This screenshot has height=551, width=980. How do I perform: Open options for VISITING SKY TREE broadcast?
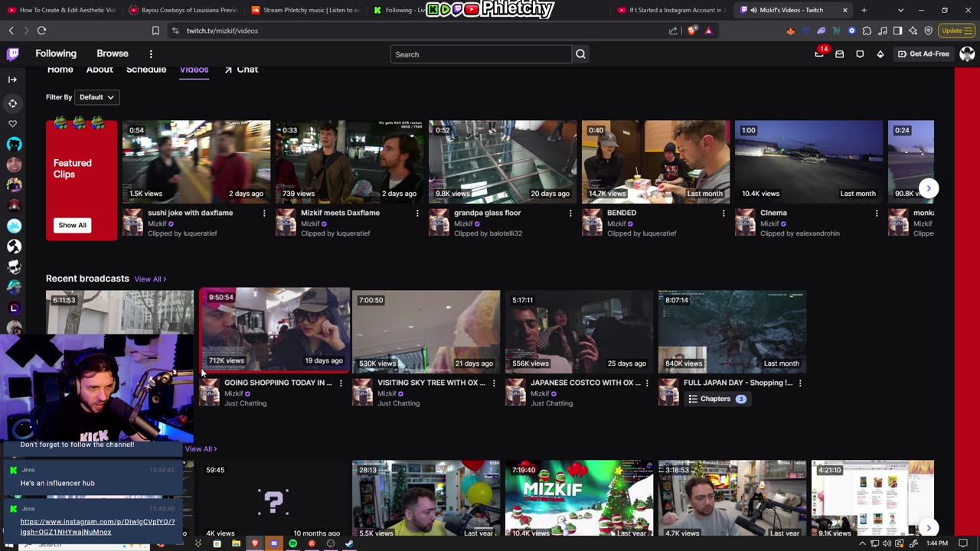tap(494, 383)
